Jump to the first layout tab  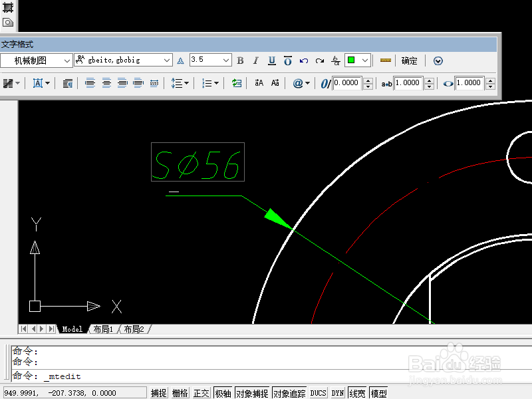click(23, 329)
